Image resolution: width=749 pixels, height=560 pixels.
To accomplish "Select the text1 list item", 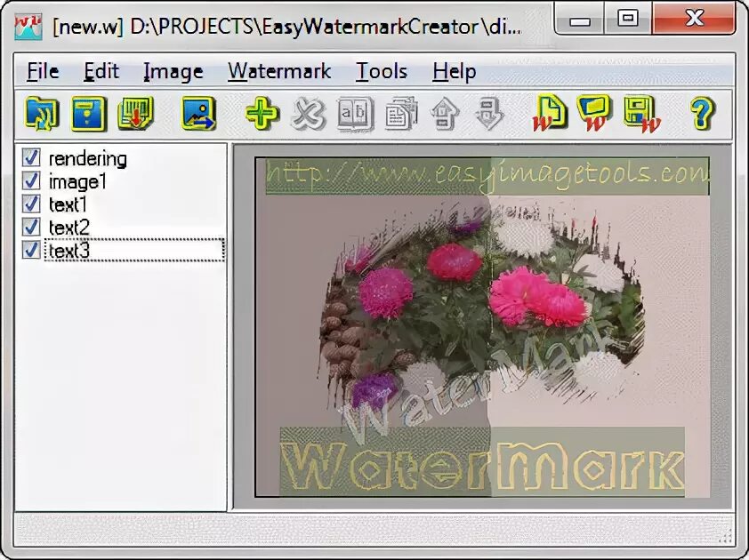I will (68, 204).
